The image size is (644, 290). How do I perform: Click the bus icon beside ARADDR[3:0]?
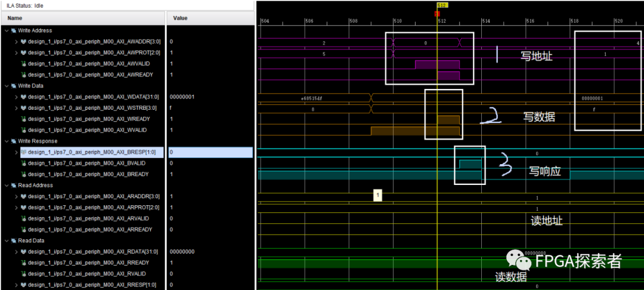23,196
